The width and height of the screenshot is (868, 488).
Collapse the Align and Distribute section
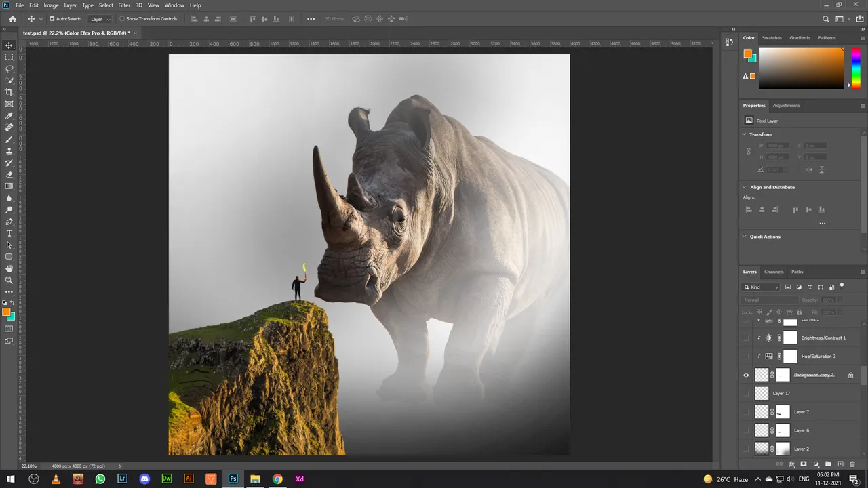pos(745,187)
